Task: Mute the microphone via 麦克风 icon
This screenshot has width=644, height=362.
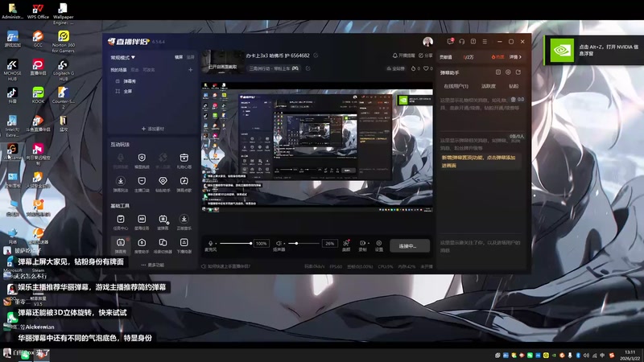Action: tap(210, 244)
